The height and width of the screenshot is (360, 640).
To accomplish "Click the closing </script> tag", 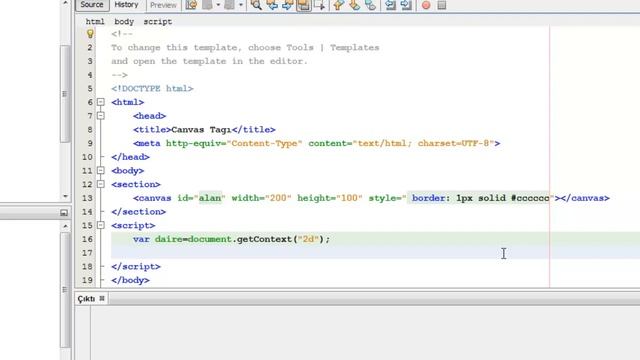I will point(136,267).
